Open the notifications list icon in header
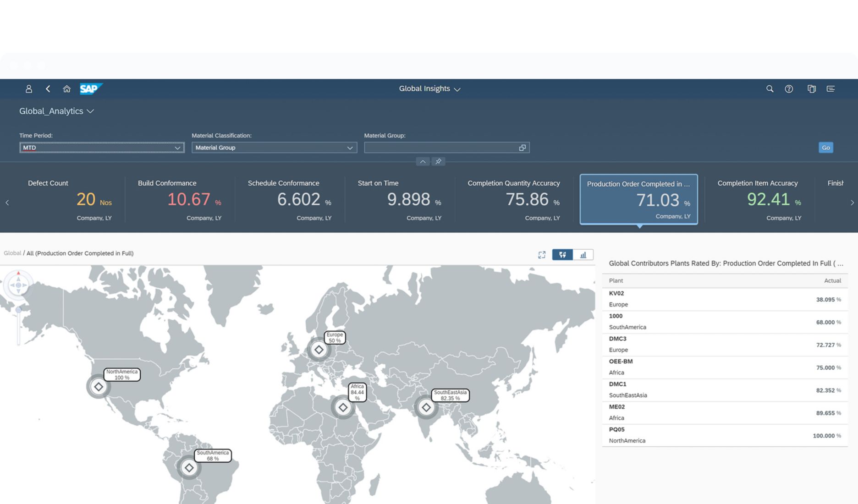The image size is (858, 504). point(830,89)
